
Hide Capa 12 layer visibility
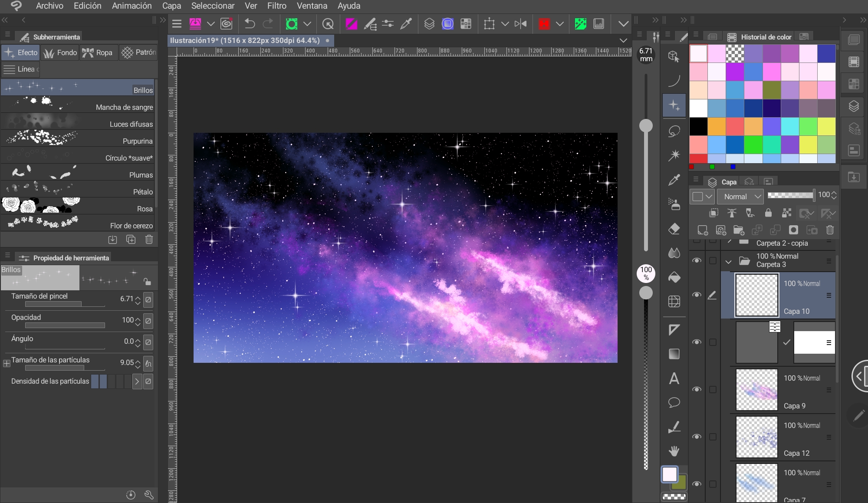(697, 437)
